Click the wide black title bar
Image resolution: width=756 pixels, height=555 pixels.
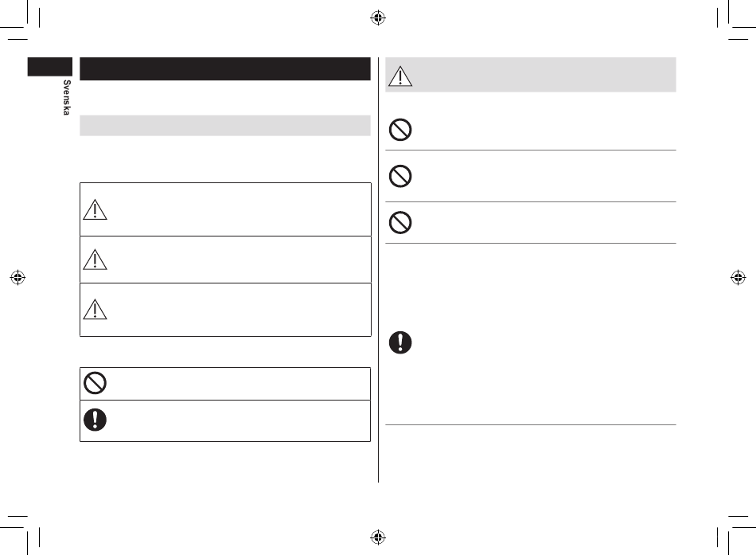point(225,68)
